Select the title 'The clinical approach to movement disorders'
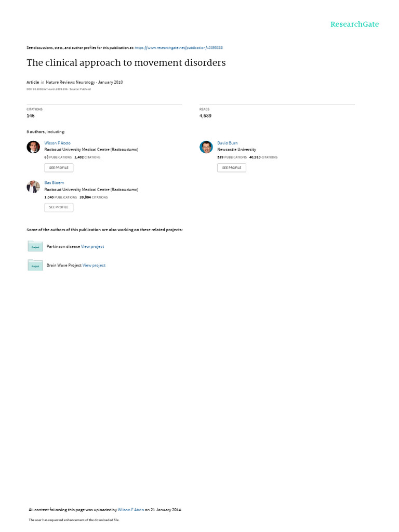Screen dimensions: 399x532 pyautogui.click(x=126, y=63)
